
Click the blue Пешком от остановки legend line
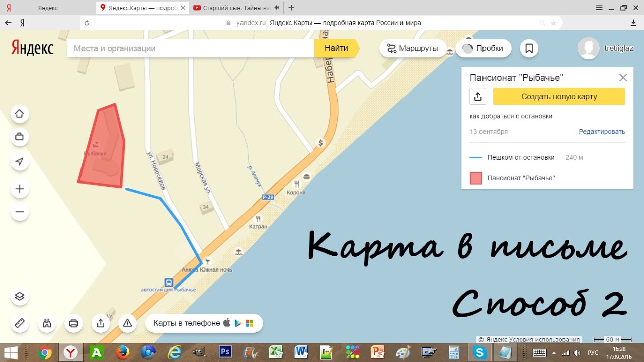coord(476,157)
